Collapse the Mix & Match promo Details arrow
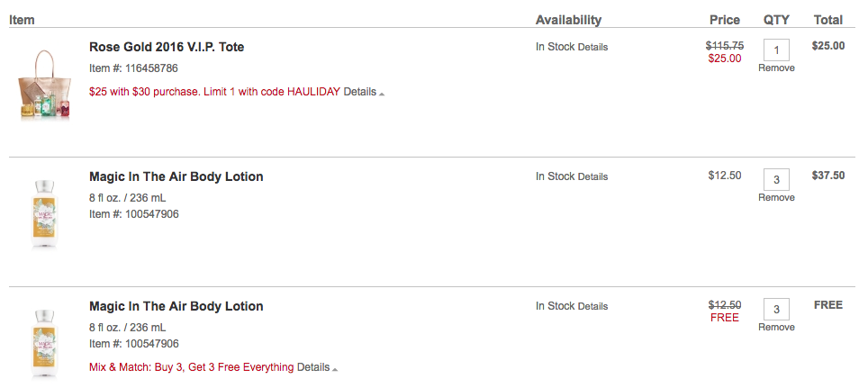Image resolution: width=868 pixels, height=388 pixels. click(335, 369)
